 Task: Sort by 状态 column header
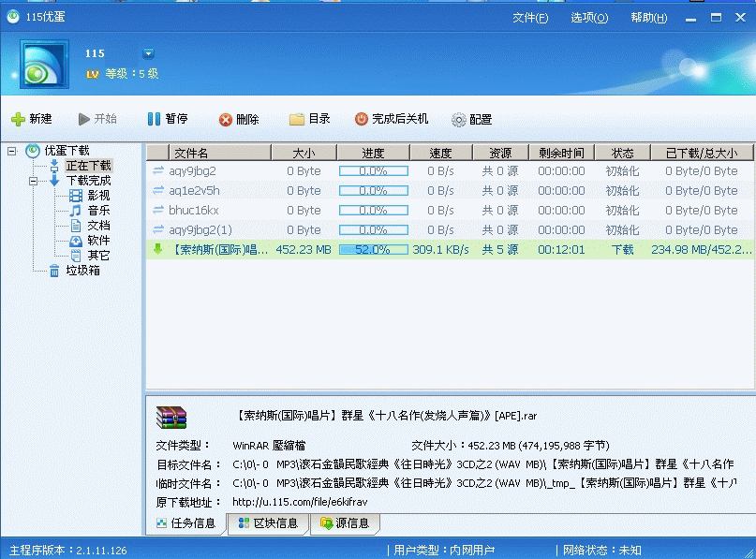pos(622,153)
